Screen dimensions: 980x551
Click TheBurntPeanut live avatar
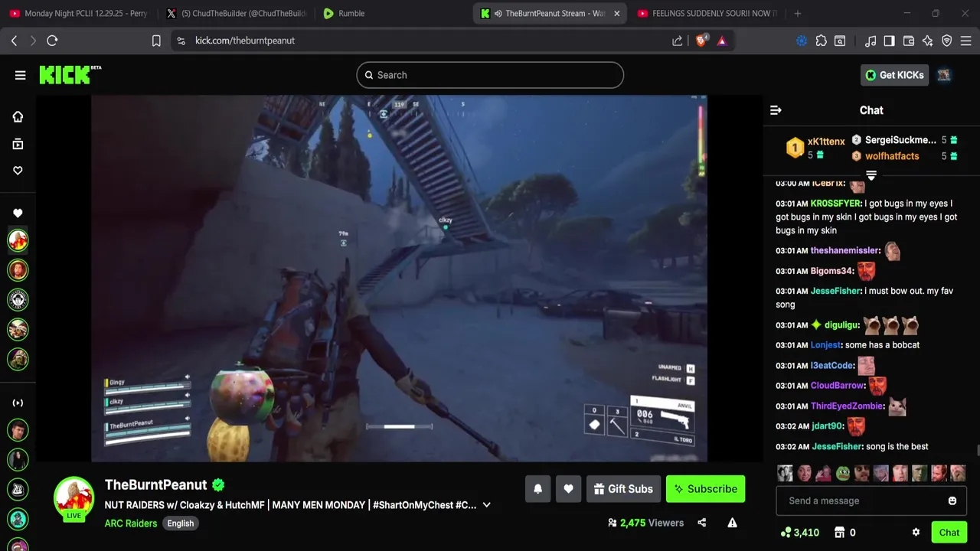[73, 498]
